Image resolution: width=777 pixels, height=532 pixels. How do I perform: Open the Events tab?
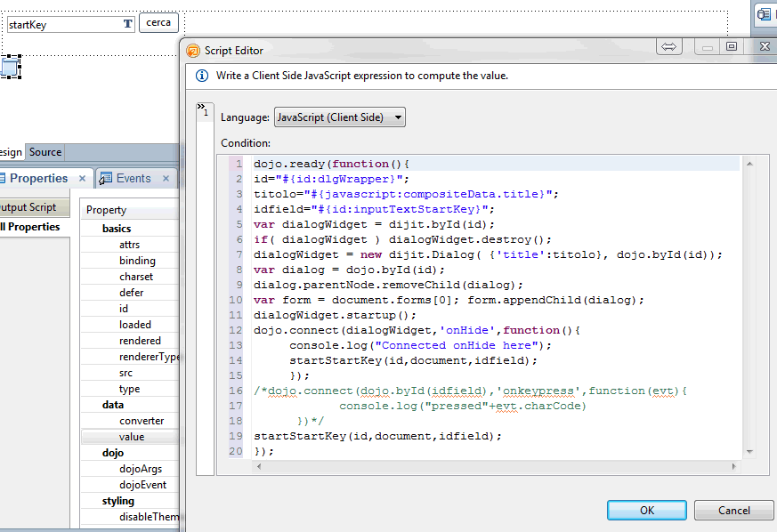click(x=134, y=178)
